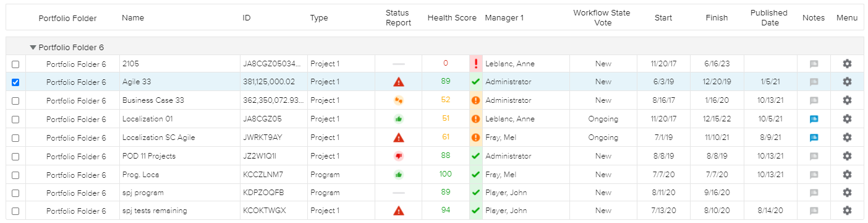This screenshot has width=868, height=223.
Task: Open the gear menu for Agile 33
Action: coord(847,82)
